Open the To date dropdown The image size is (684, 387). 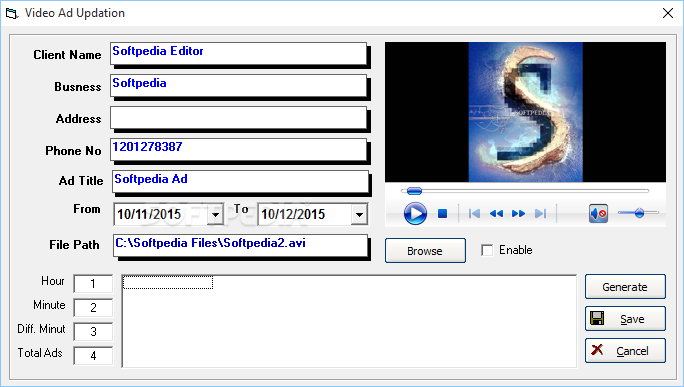(359, 214)
